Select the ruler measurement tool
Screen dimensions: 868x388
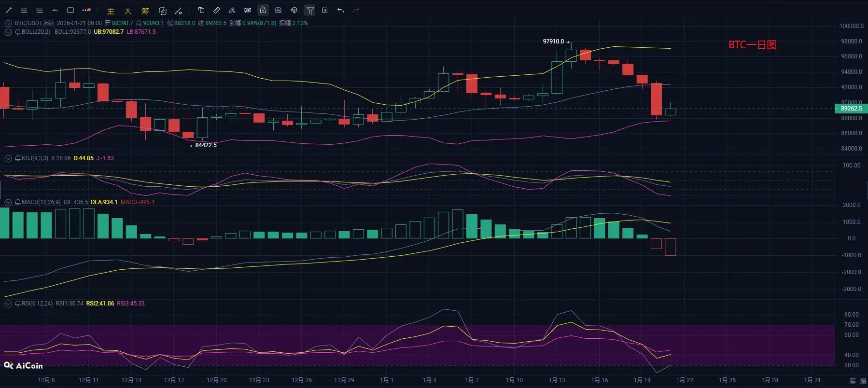coord(217,10)
